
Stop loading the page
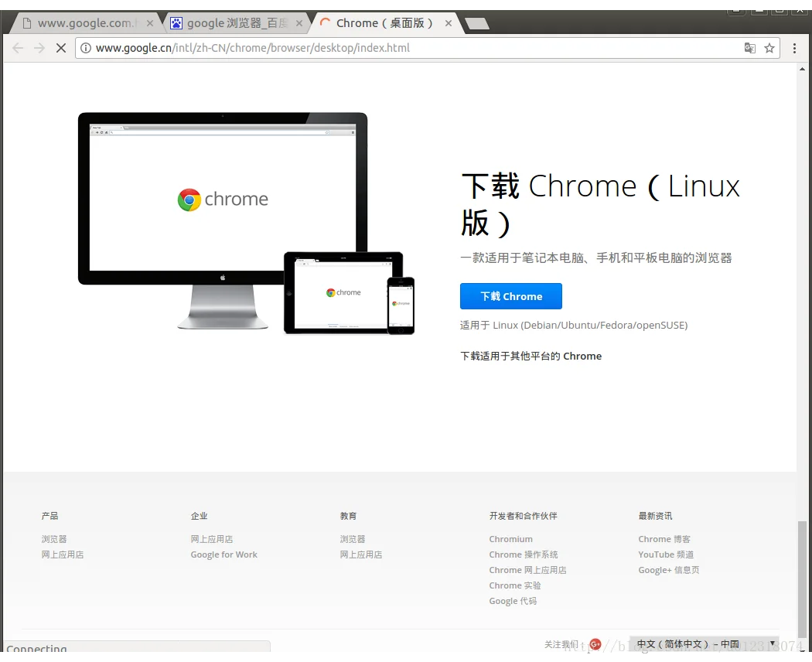pyautogui.click(x=60, y=48)
